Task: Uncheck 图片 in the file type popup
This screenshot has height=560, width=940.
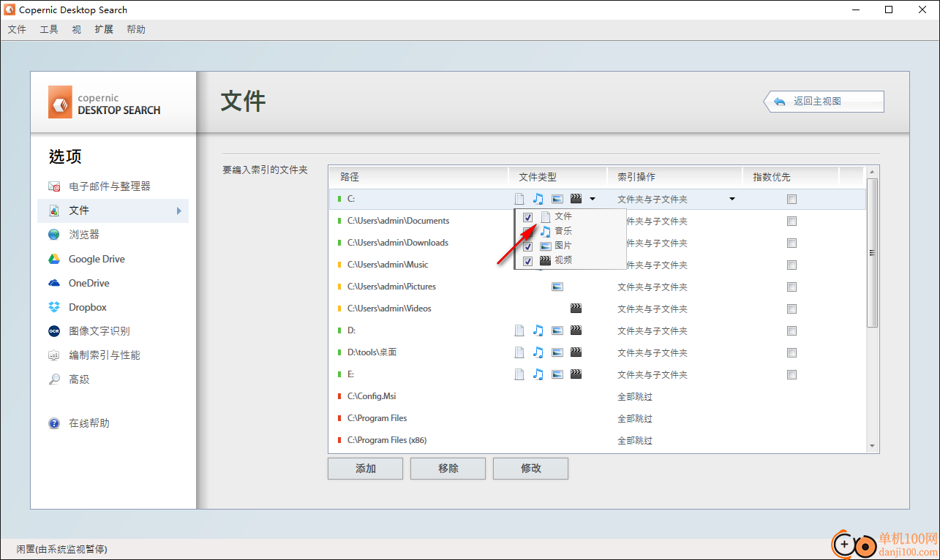Action: (x=528, y=246)
